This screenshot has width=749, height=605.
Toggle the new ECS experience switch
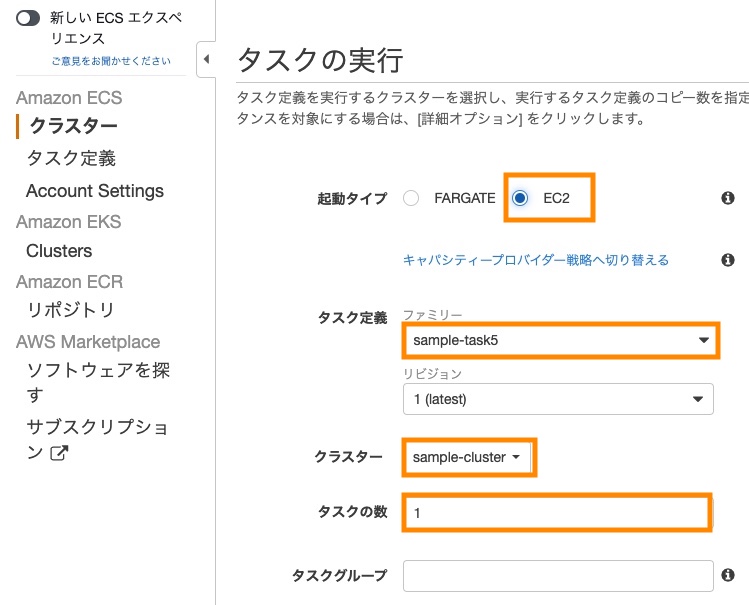[28, 18]
